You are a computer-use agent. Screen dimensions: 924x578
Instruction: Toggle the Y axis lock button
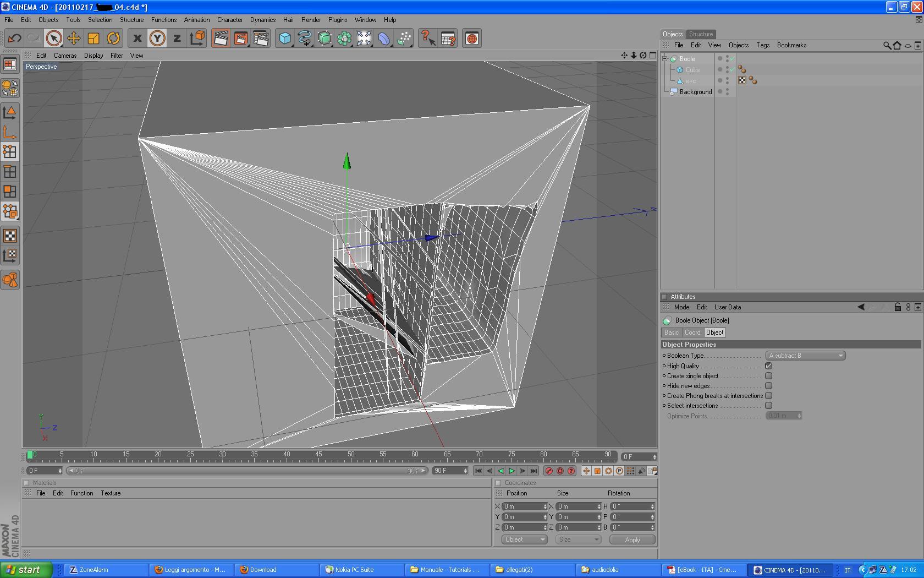pos(157,39)
